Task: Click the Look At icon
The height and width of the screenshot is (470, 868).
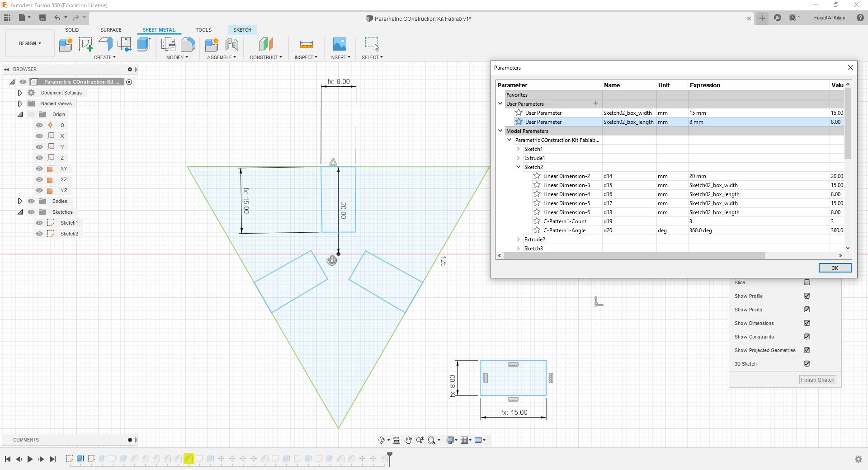Action: tap(396, 440)
